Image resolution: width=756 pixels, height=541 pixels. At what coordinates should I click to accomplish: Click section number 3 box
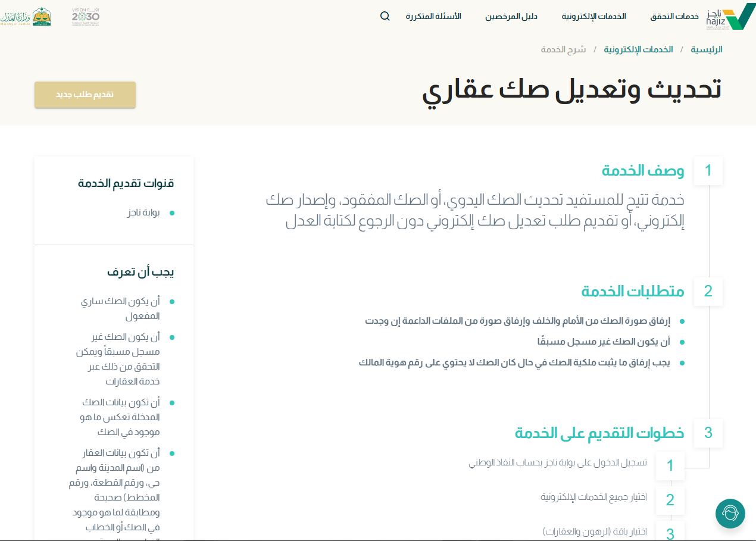click(708, 433)
